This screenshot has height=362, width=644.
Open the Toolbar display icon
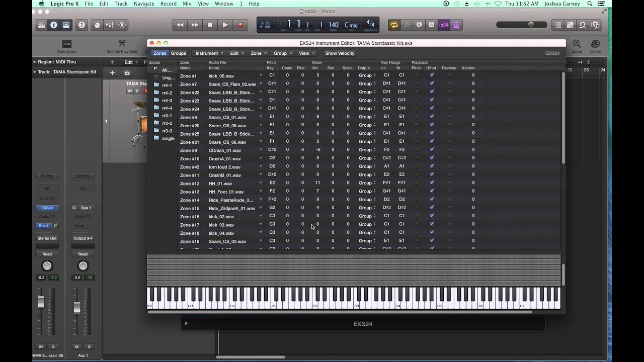(x=66, y=25)
